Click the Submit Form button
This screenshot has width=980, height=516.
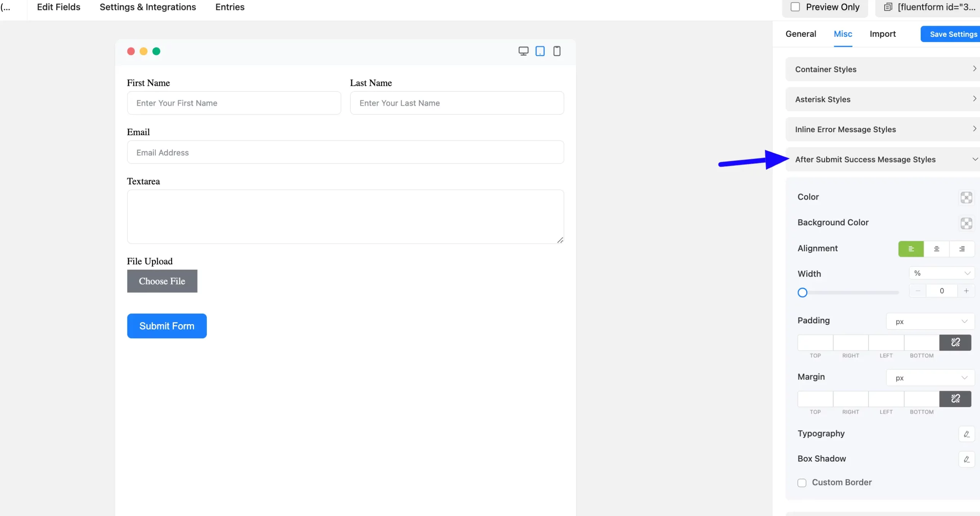pos(167,326)
